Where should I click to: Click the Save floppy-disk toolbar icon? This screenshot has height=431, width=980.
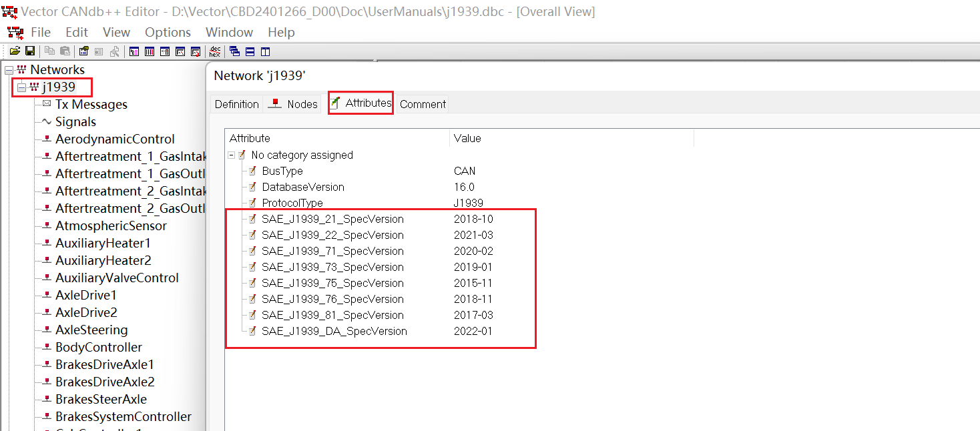pos(30,51)
